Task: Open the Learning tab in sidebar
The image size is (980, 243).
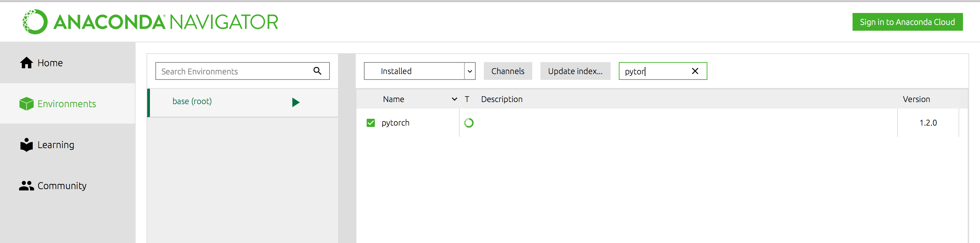Action: 56,145
